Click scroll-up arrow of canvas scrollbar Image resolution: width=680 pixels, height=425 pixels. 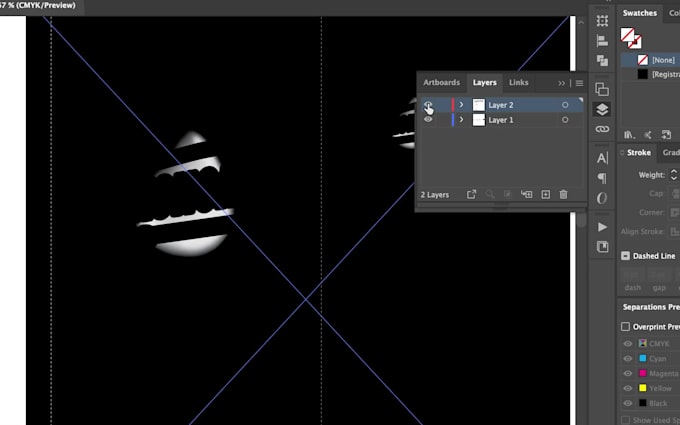tap(581, 22)
